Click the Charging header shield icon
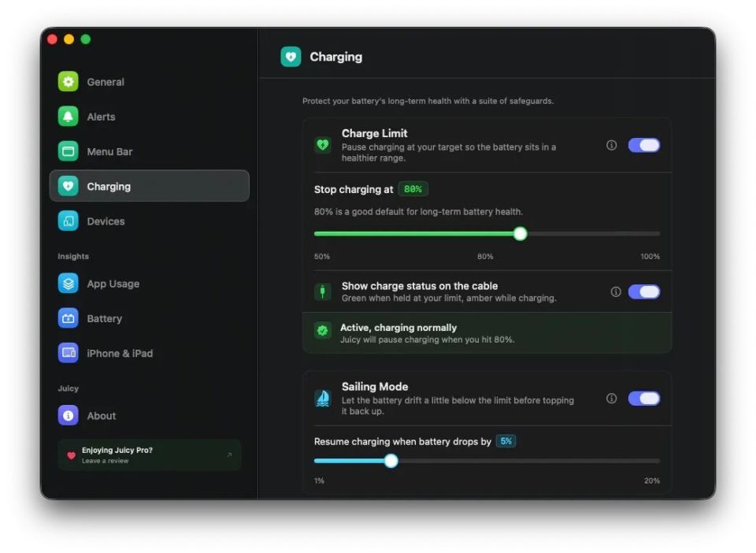The image size is (756, 553). coord(291,57)
